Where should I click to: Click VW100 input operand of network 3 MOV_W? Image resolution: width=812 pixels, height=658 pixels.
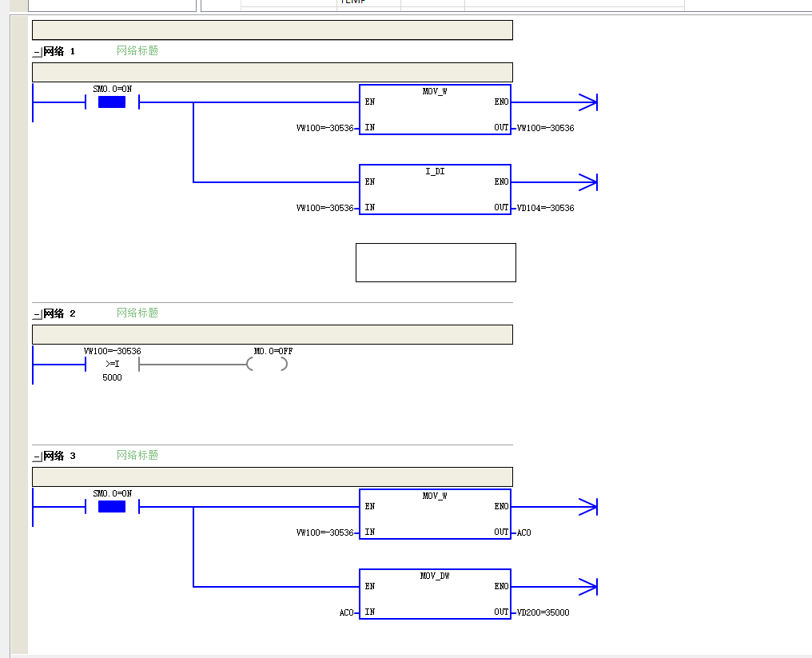point(324,532)
